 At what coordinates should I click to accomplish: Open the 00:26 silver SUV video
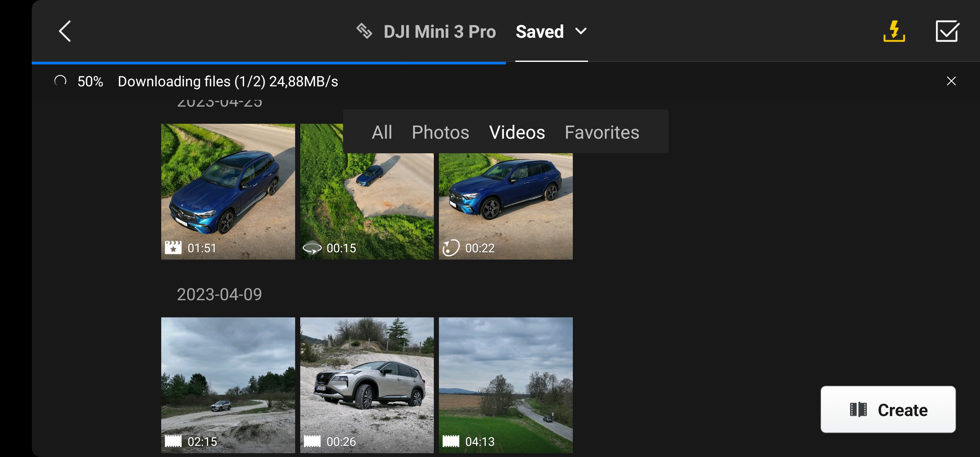click(366, 385)
